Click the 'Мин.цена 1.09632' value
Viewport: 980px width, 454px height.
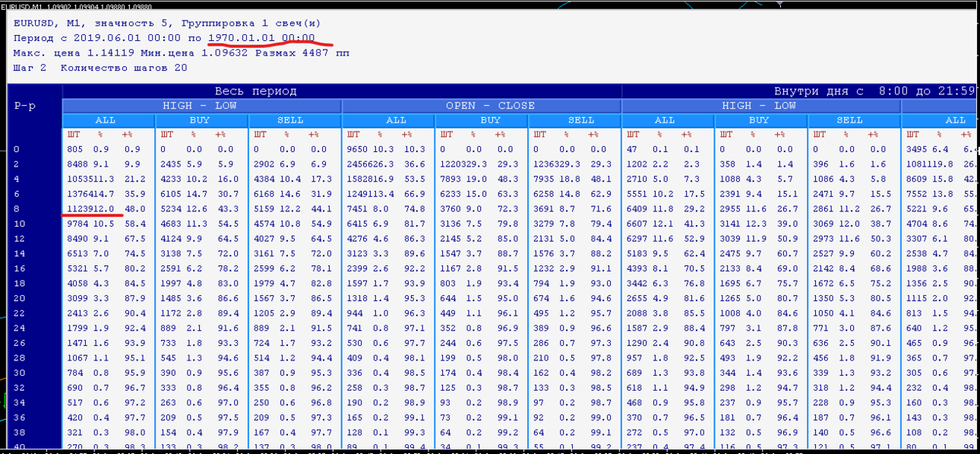[194, 52]
